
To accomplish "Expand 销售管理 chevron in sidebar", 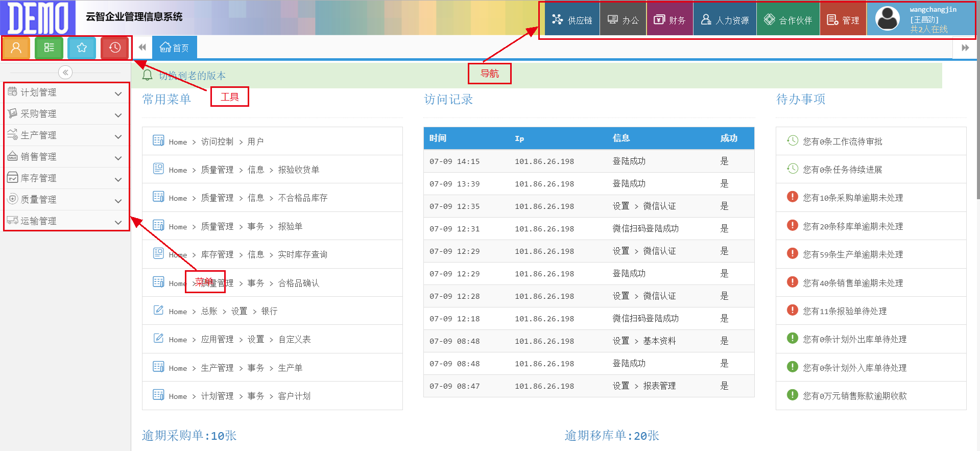I will tap(118, 158).
